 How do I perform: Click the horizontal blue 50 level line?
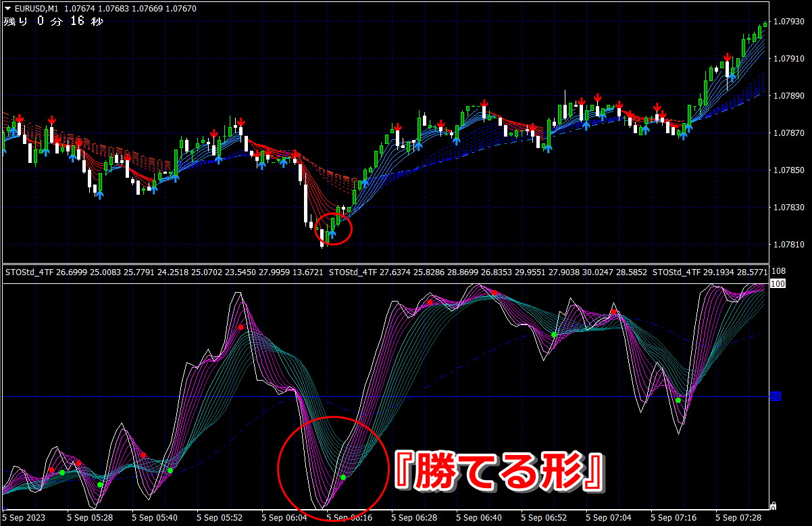click(x=386, y=397)
